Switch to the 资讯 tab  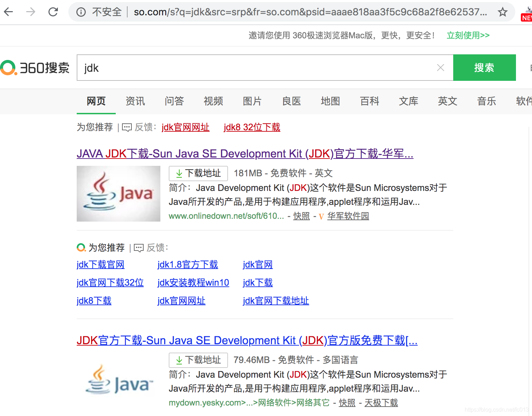(x=135, y=101)
